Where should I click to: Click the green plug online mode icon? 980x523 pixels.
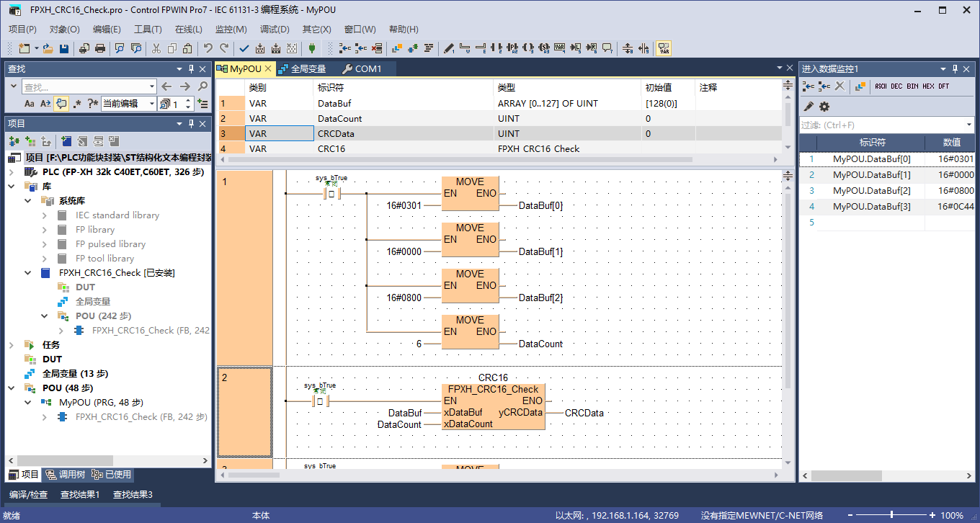tap(311, 48)
